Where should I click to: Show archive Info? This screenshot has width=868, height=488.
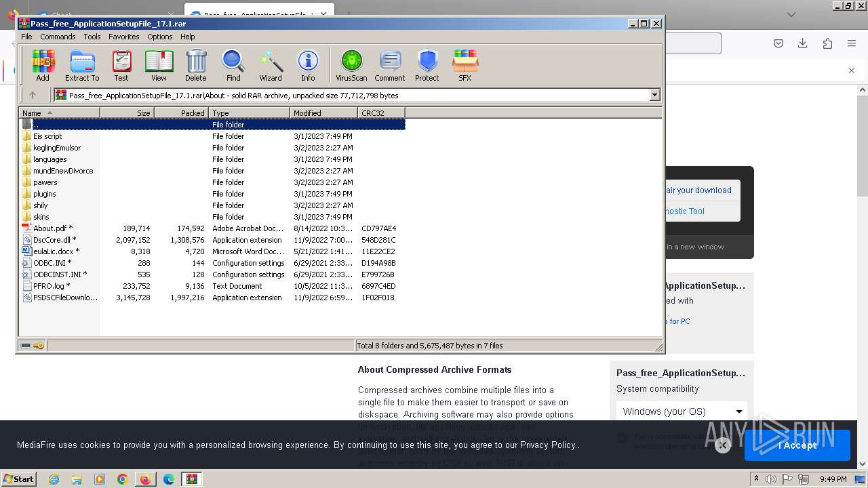[x=308, y=66]
